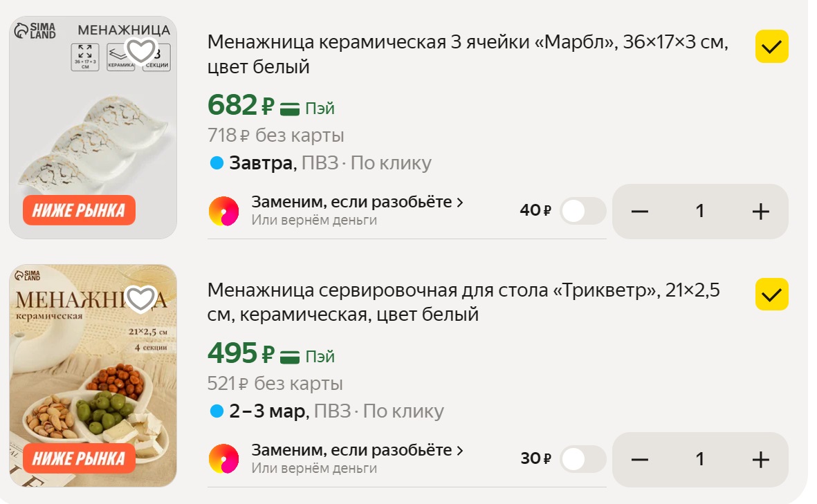Favorite the «Трикветр» dish via heart icon
This screenshot has height=504, width=817.
(x=141, y=299)
